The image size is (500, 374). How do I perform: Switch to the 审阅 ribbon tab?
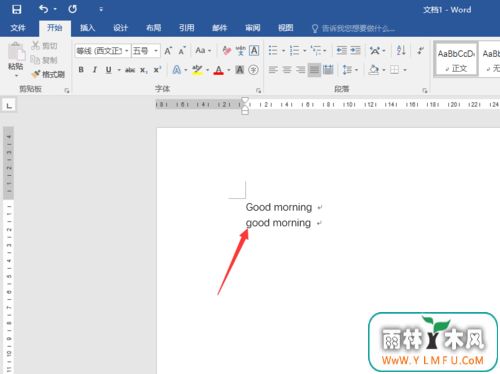click(253, 28)
